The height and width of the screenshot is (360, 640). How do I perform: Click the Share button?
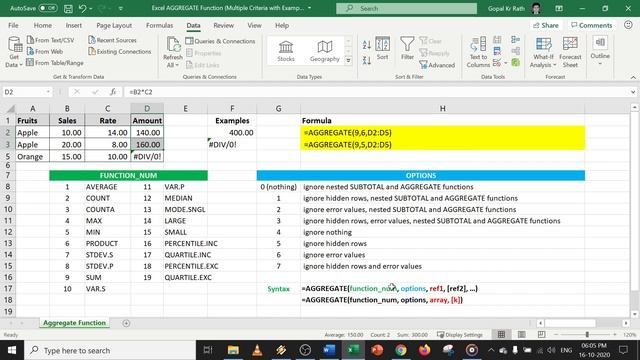coord(546,25)
